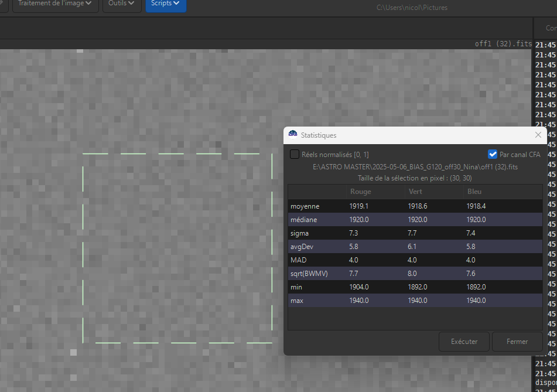Select the sigma row label
Screen dimensions: 557x392
299,233
